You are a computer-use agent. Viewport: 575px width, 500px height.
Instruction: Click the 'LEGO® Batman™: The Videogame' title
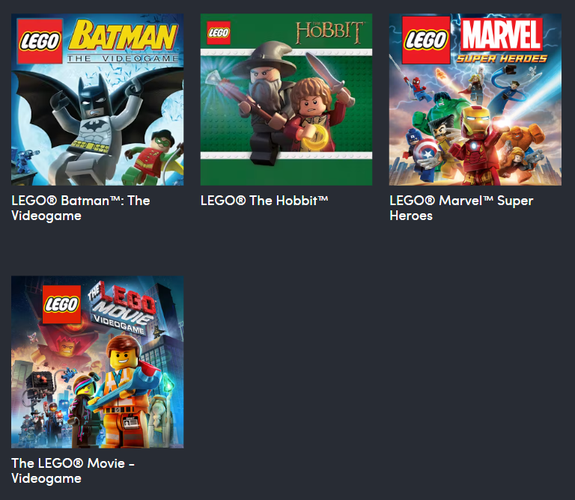point(81,208)
